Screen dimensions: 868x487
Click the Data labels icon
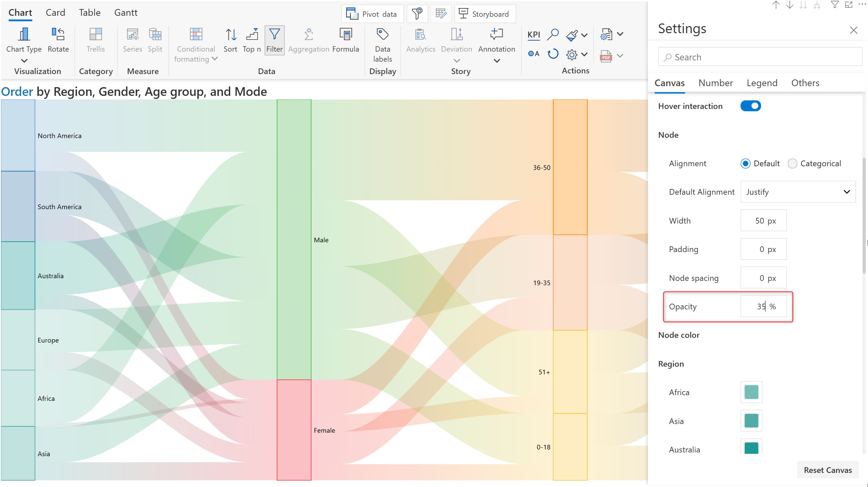(382, 35)
